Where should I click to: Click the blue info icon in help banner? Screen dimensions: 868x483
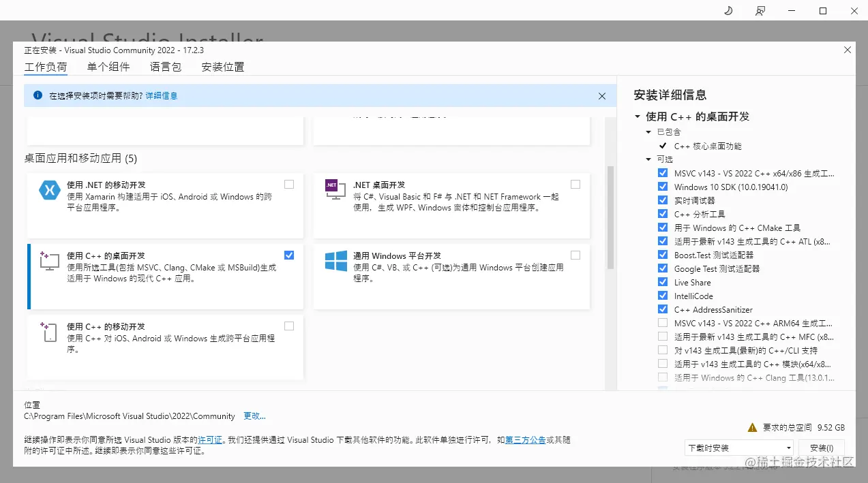[x=38, y=95]
